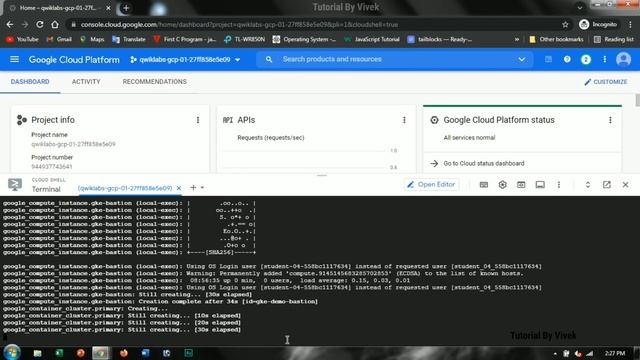Switch to the RECOMMENDATIONS tab
Image resolution: width=640 pixels, height=360 pixels.
point(154,82)
